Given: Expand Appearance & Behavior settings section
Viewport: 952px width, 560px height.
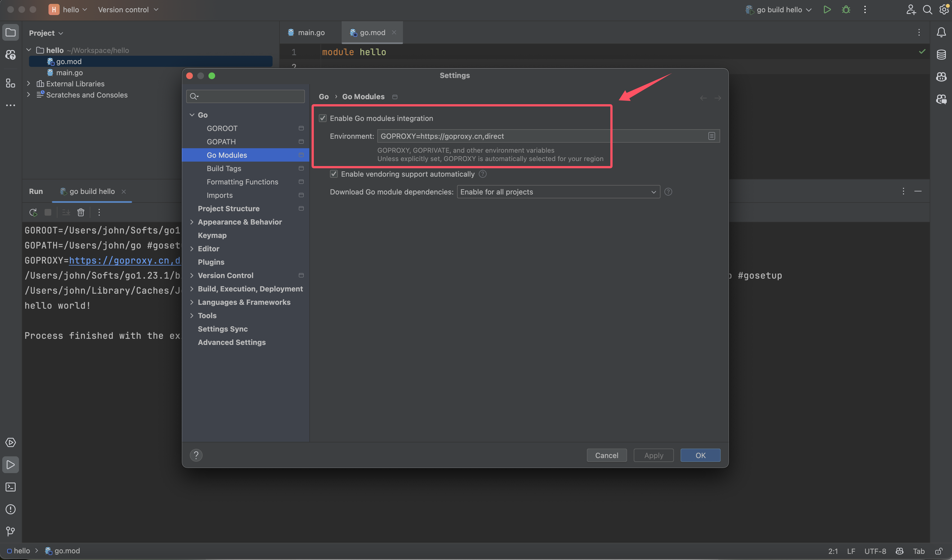Looking at the screenshot, I should point(192,222).
